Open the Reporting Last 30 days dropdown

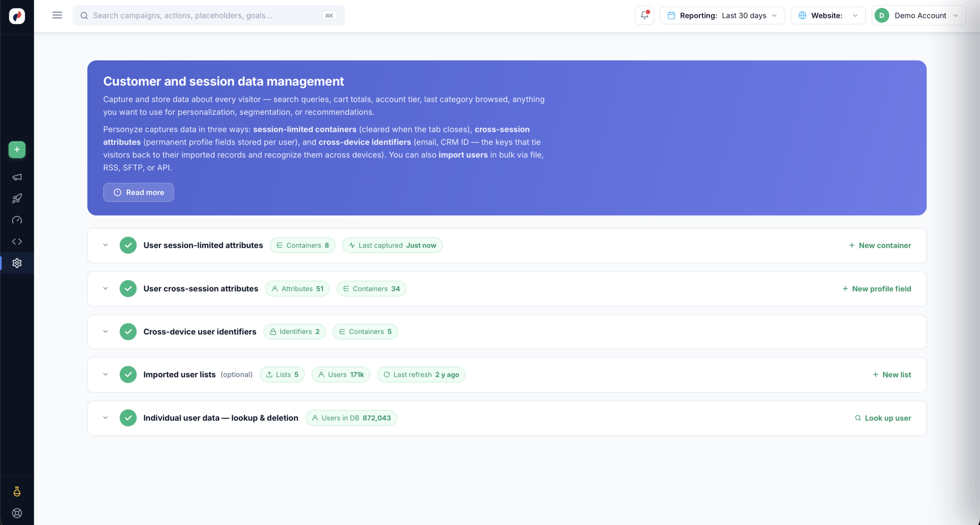[722, 15]
